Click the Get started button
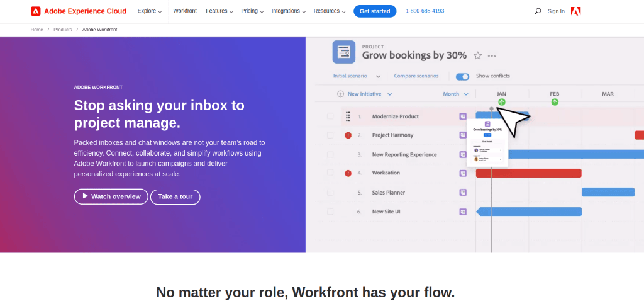The width and height of the screenshot is (644, 306). [x=375, y=11]
